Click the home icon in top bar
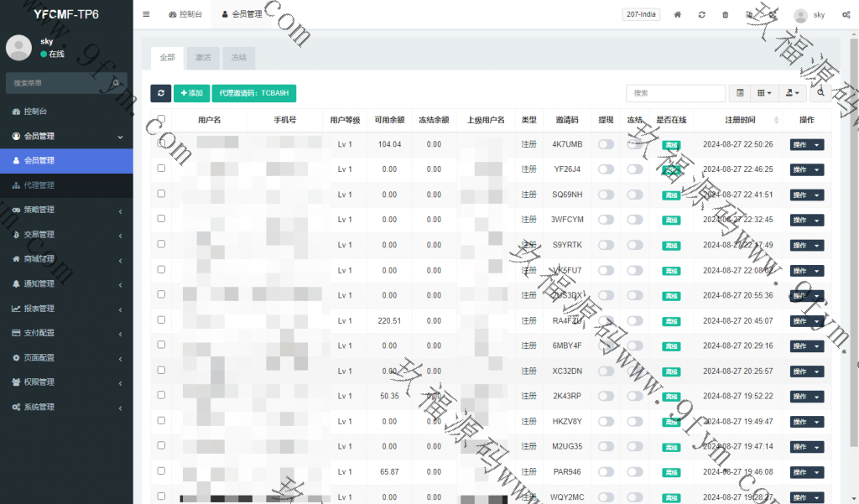This screenshot has height=504, width=859. pyautogui.click(x=678, y=15)
